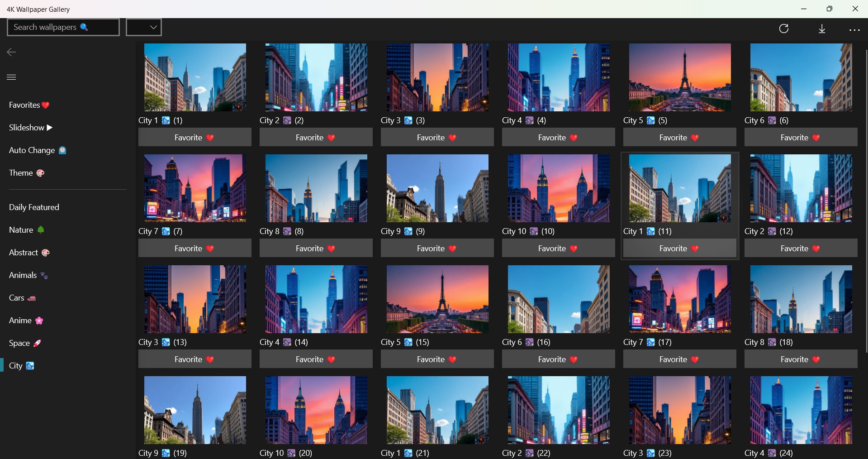Open the City 10 (10) wallpaper thumbnail
The width and height of the screenshot is (868, 459).
[559, 188]
